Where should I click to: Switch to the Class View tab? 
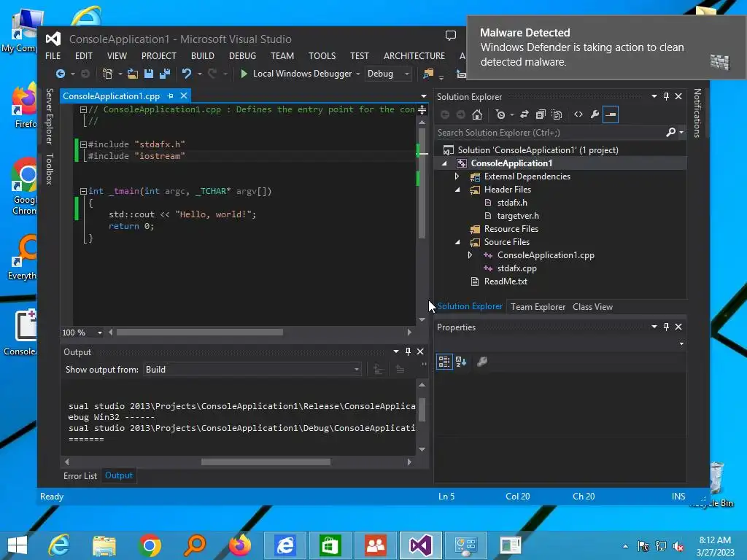click(x=592, y=307)
